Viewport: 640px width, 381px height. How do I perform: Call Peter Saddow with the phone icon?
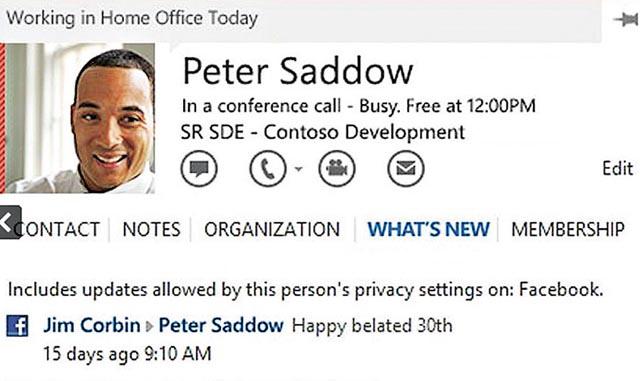coord(268,169)
